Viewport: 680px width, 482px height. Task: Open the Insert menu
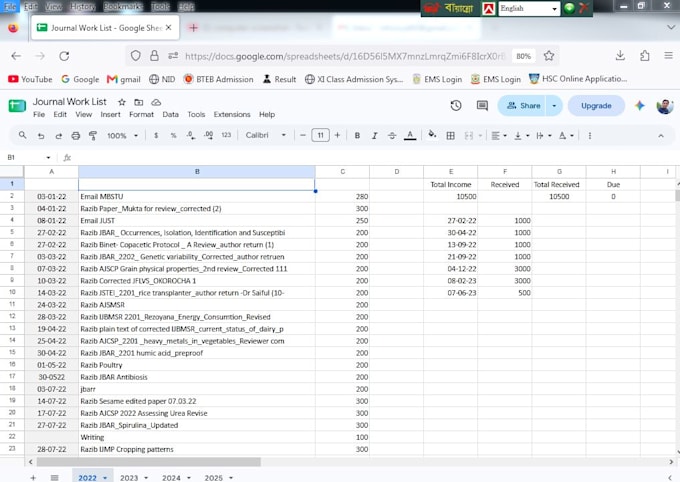[111, 115]
